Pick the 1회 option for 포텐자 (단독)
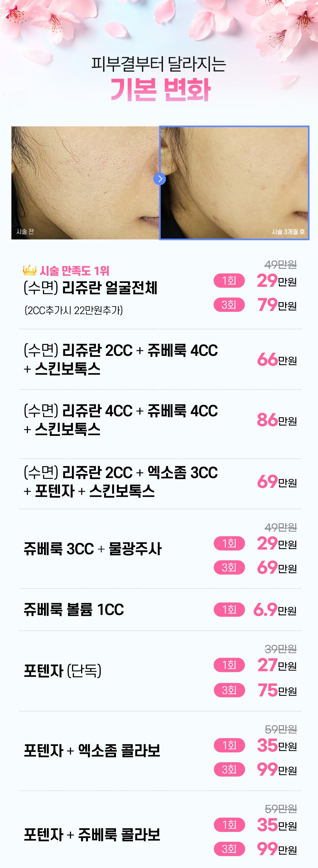 point(229,665)
